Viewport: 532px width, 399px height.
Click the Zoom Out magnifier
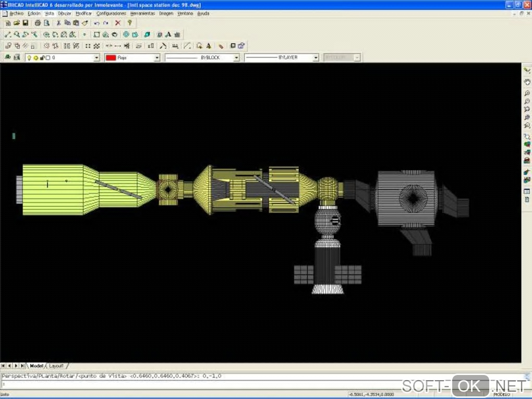527,101
